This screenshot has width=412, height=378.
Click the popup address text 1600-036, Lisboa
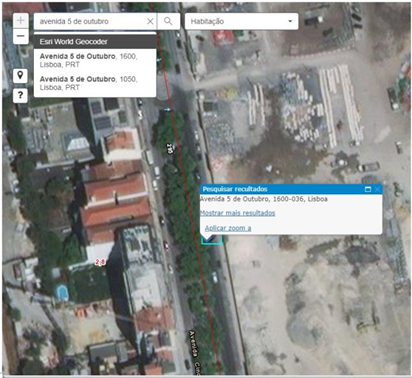(300, 199)
